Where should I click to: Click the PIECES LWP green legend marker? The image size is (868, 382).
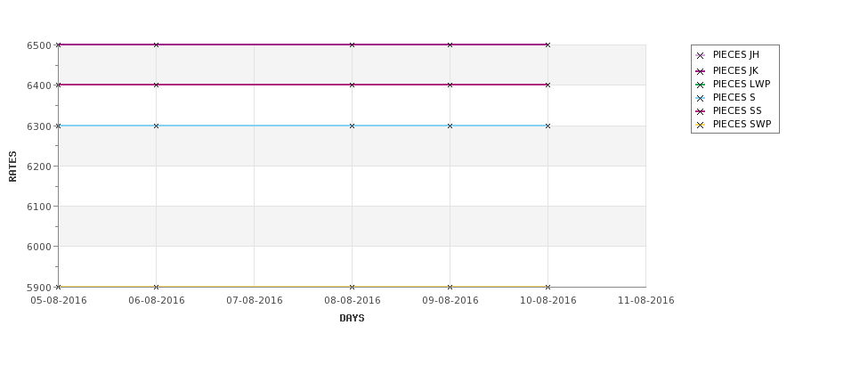(x=700, y=85)
